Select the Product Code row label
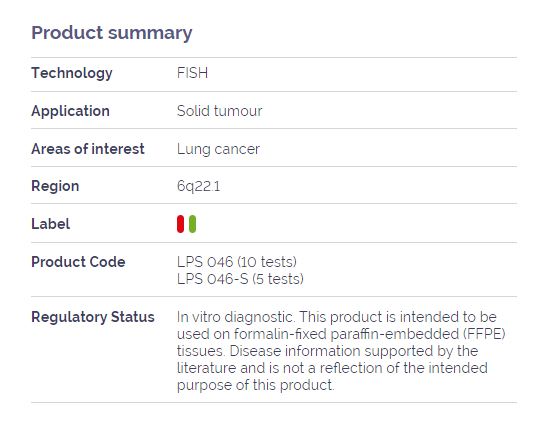Screen dimensions: 537x435 coord(78,262)
